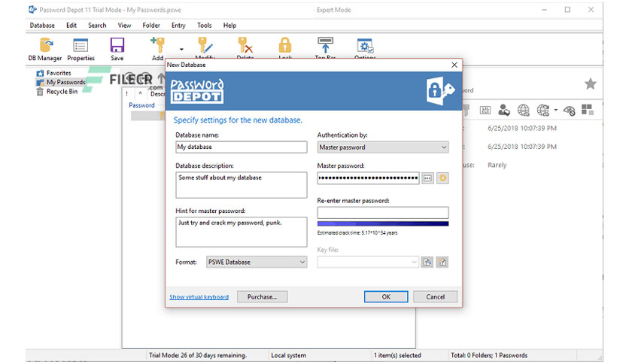Viewport: 629px width, 364px height.
Task: Open the Options toolbar icon
Action: point(365,45)
